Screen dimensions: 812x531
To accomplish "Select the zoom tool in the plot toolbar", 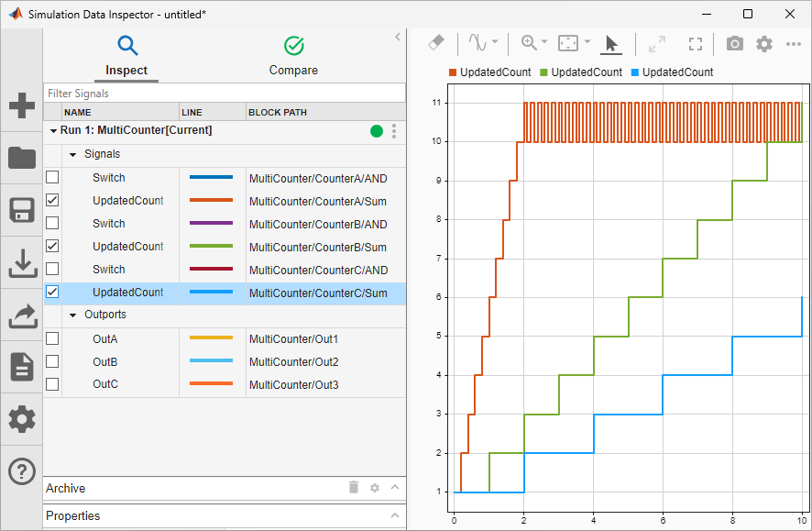I will 530,43.
